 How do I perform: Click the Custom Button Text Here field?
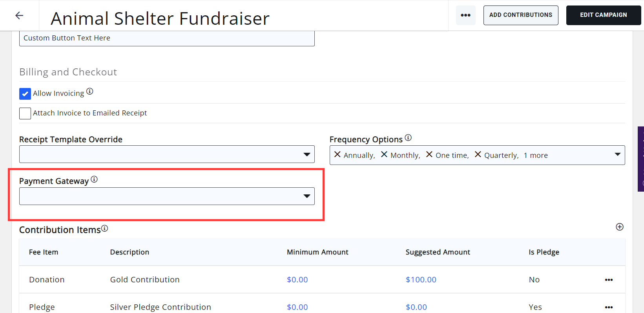167,38
